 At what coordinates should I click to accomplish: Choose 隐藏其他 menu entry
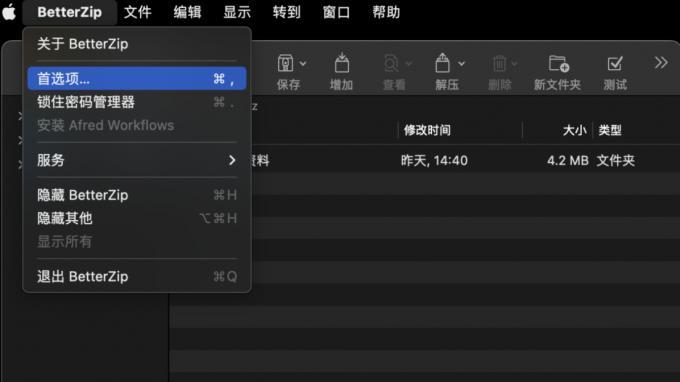tap(137, 218)
